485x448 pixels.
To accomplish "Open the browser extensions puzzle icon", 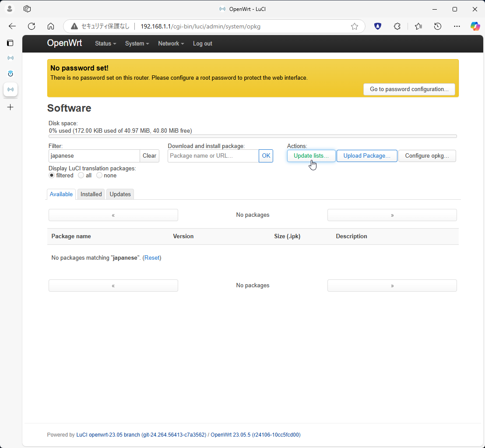I will point(397,26).
